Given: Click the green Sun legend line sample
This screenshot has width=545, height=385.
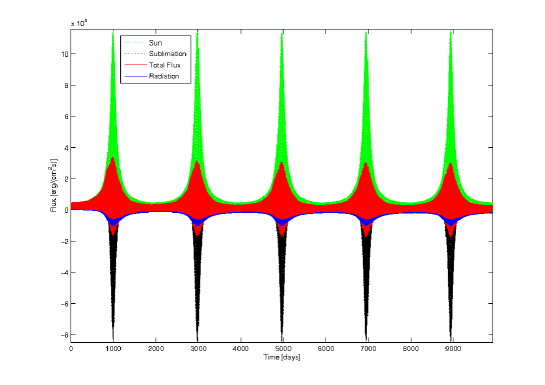Looking at the screenshot, I should coord(135,43).
